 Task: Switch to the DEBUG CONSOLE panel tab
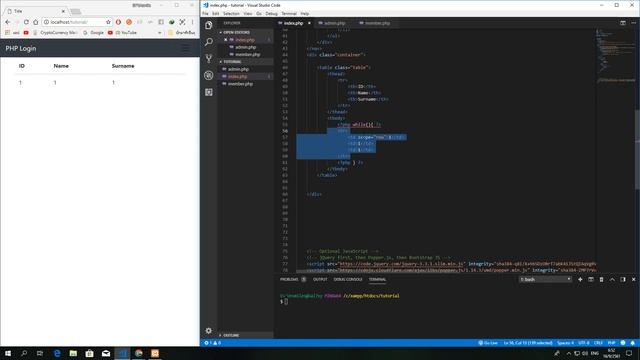point(348,280)
